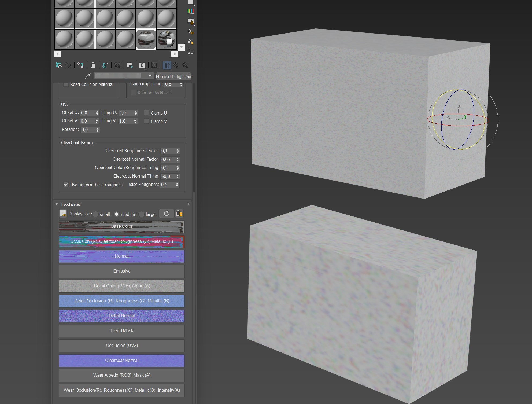Uncheck Use uniform base roughness
Viewport: 532px width, 404px height.
tap(66, 185)
